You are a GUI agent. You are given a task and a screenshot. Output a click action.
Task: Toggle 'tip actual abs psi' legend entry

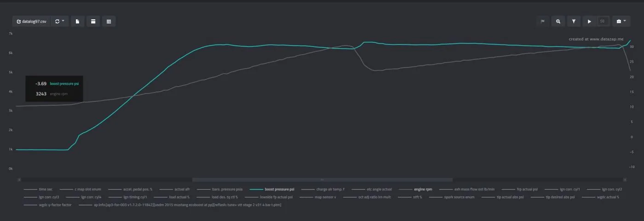[503, 197]
